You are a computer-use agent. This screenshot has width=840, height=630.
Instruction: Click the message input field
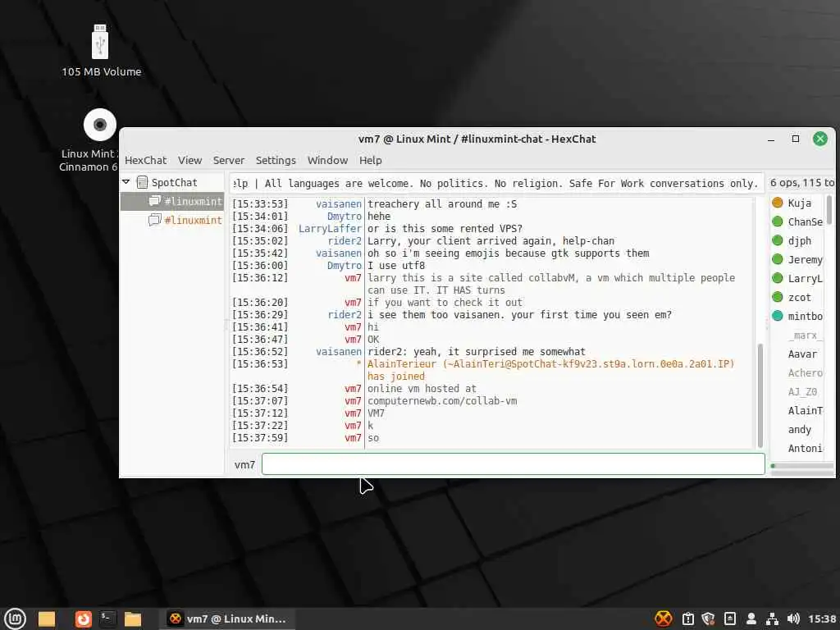(x=513, y=464)
